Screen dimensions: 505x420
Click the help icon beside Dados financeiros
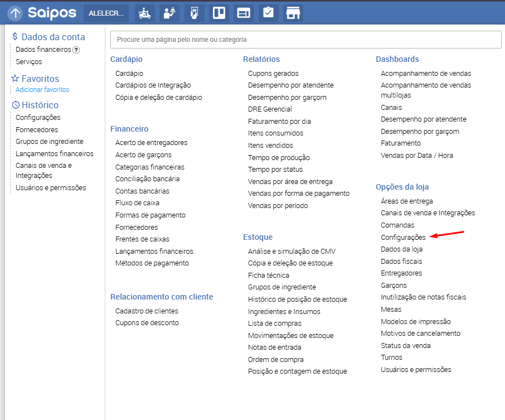pyautogui.click(x=76, y=50)
